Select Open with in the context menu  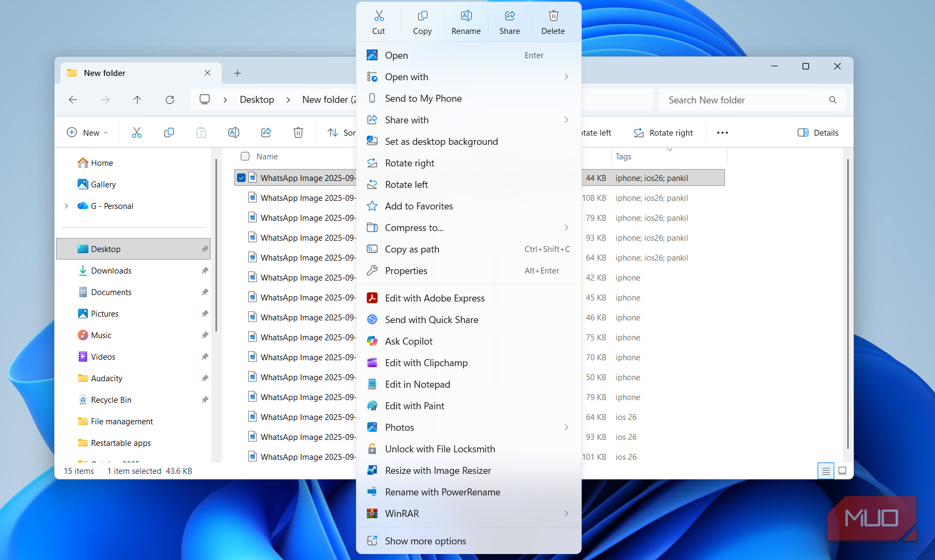pyautogui.click(x=407, y=76)
